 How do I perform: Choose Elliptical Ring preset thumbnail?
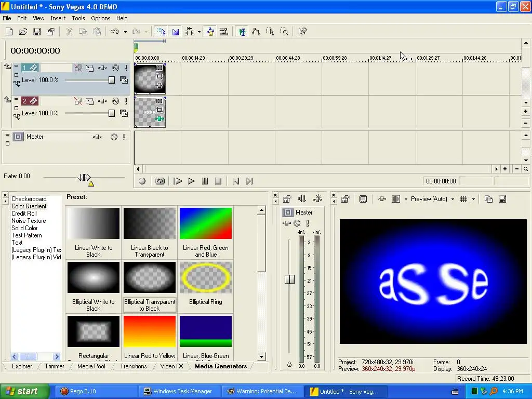[x=206, y=277]
